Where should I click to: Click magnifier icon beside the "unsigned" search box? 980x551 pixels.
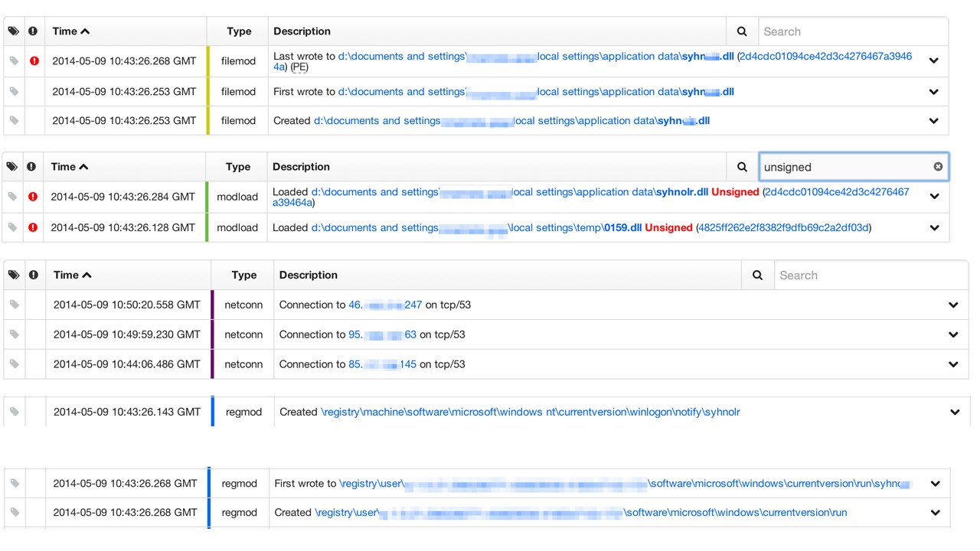pos(742,167)
